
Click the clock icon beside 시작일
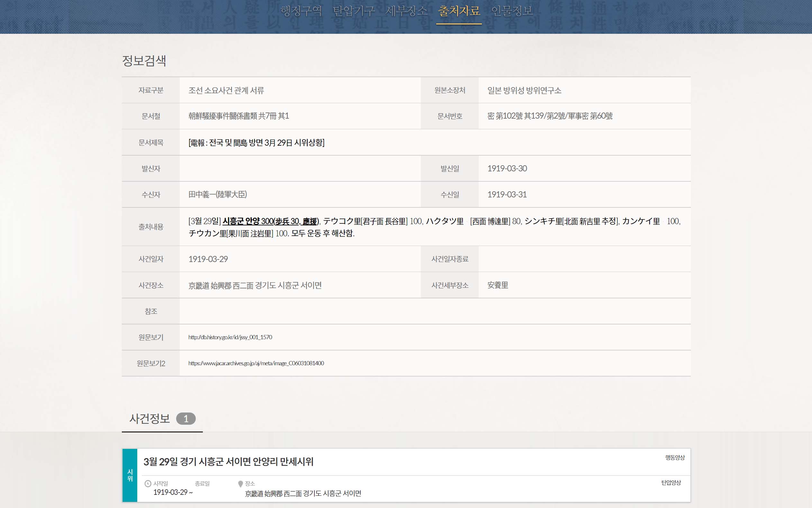click(148, 484)
